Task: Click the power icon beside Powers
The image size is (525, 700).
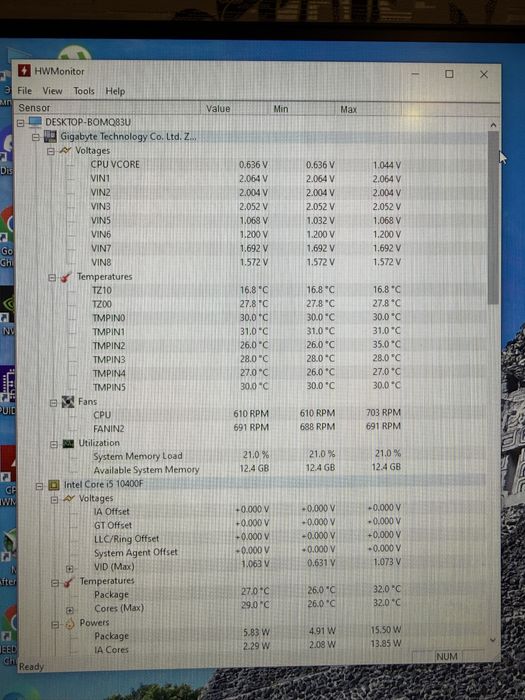Action: tap(70, 624)
